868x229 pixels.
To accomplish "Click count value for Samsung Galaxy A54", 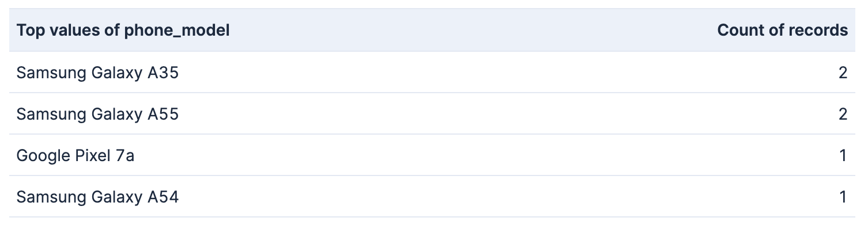I will pos(843,197).
